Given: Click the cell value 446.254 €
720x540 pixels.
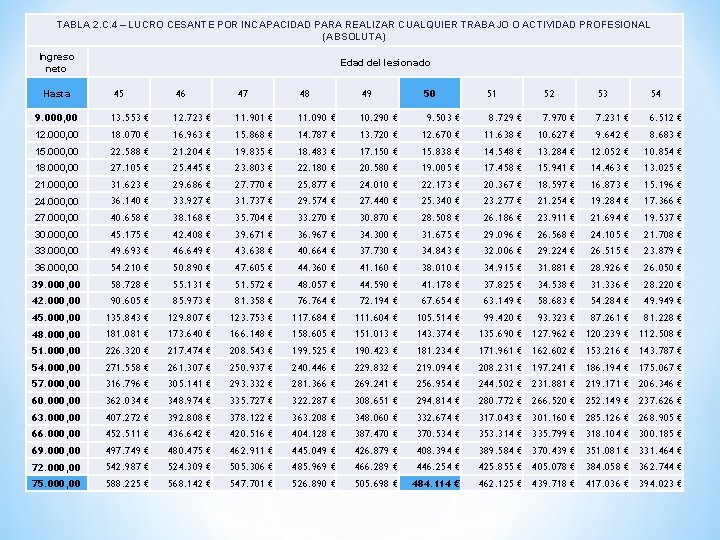Looking at the screenshot, I should 438,467.
